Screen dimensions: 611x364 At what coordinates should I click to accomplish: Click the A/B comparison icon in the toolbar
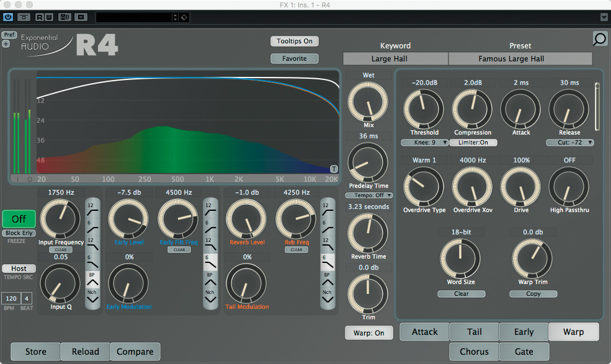click(x=65, y=17)
